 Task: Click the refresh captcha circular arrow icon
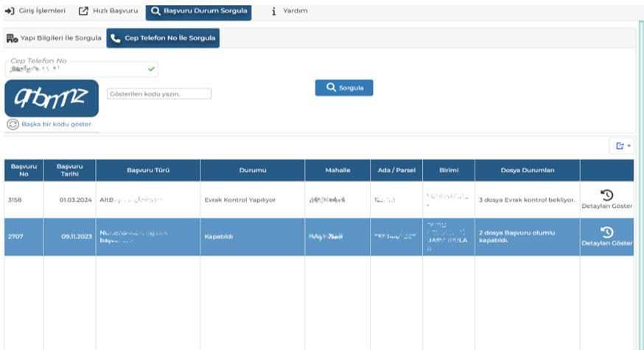(x=13, y=124)
